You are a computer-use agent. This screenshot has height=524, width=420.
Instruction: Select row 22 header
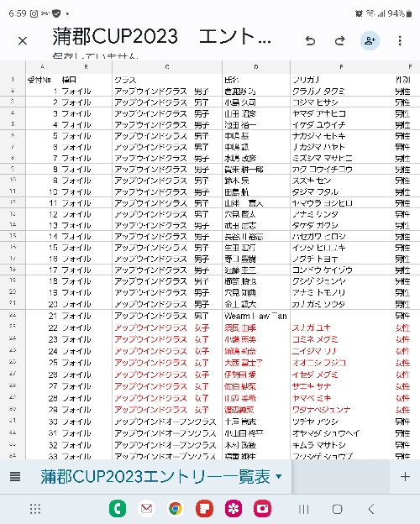pos(13,315)
